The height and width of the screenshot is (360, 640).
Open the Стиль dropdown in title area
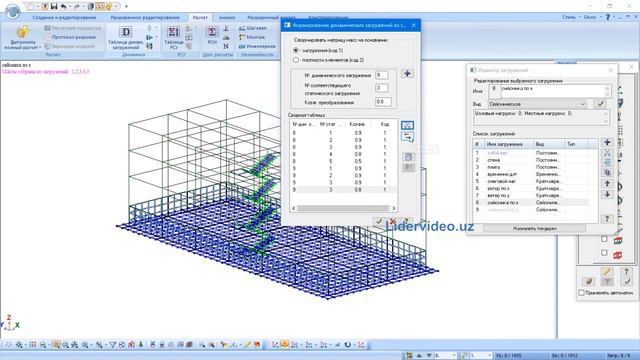[571, 17]
